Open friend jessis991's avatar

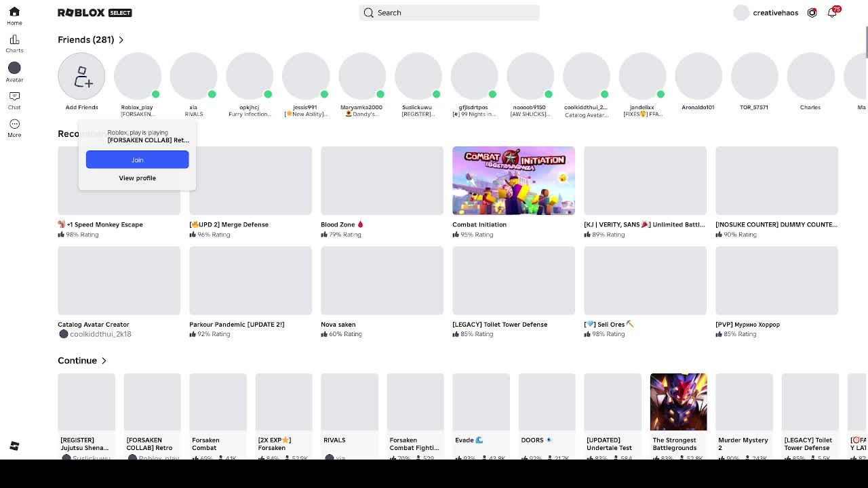tap(306, 76)
